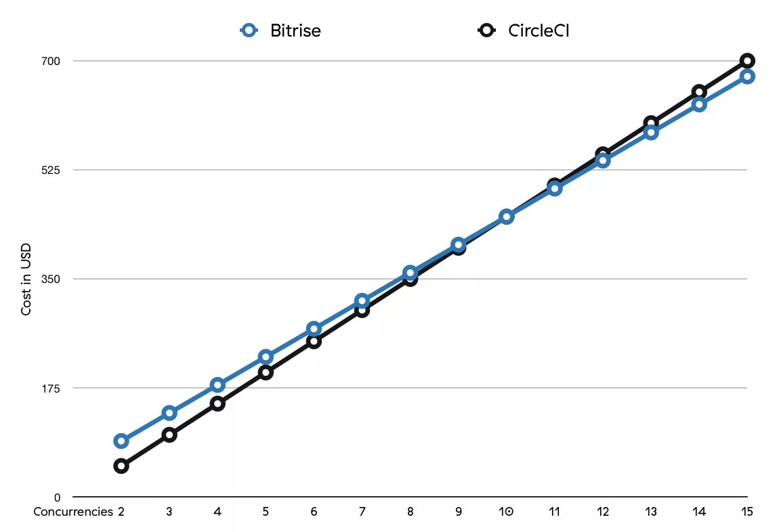The image size is (779, 532).
Task: Click the CircleCI point at 15 concurrencies
Action: (x=747, y=60)
